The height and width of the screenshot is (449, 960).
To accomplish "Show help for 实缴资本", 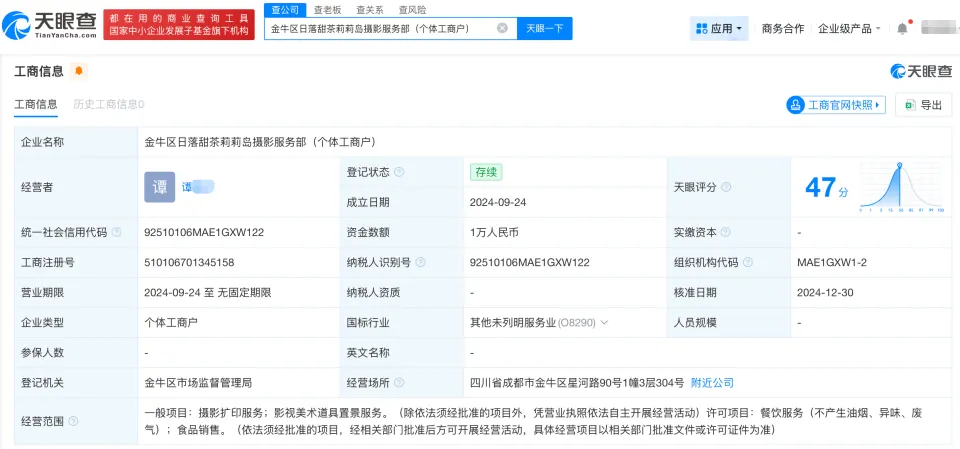I will [x=726, y=232].
